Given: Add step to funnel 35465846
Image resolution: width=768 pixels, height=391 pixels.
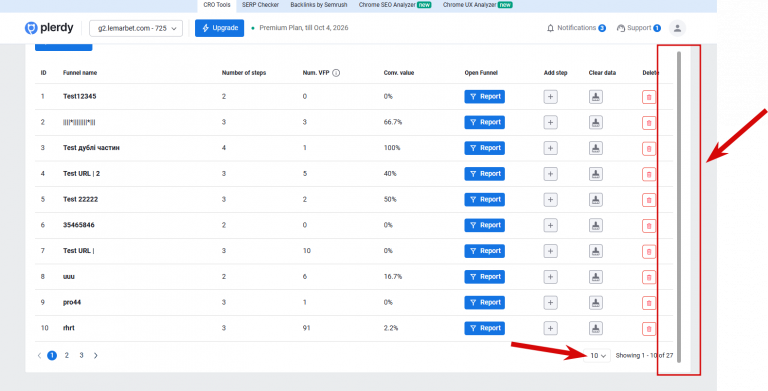Looking at the screenshot, I should [551, 225].
